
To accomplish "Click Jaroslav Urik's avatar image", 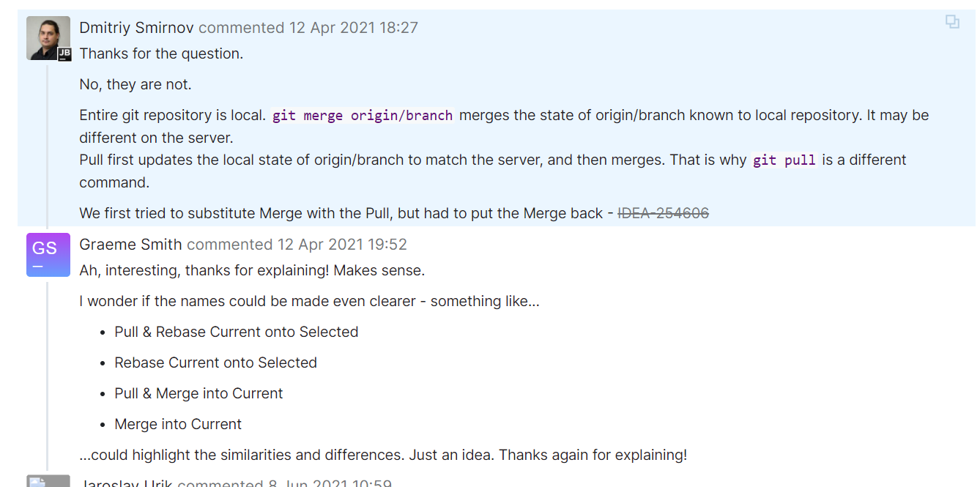I will 48,481.
